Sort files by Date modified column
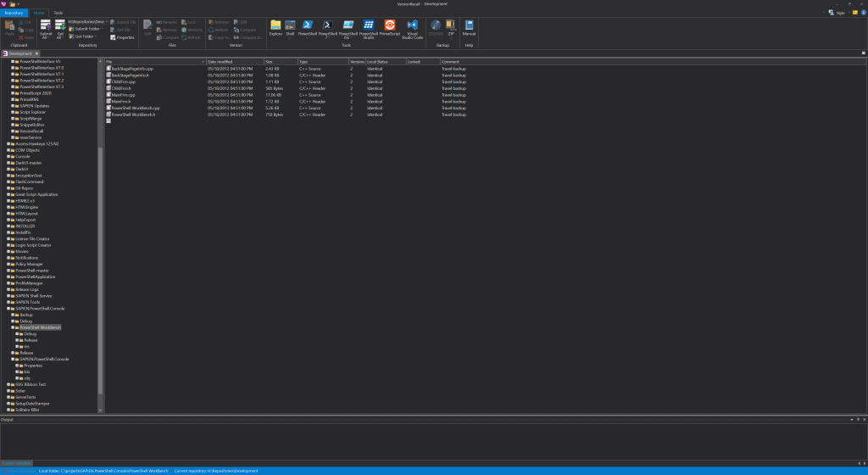The width and height of the screenshot is (868, 475). pos(233,62)
